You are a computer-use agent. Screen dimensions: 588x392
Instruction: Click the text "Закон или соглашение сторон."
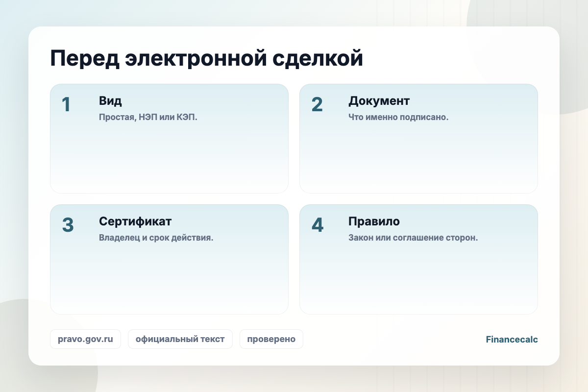click(x=413, y=238)
